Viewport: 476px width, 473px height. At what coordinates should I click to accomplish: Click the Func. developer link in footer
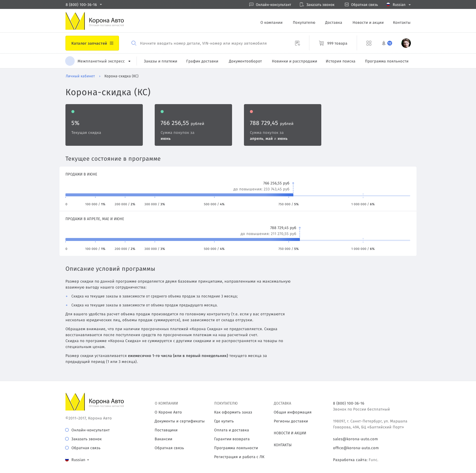click(373, 460)
